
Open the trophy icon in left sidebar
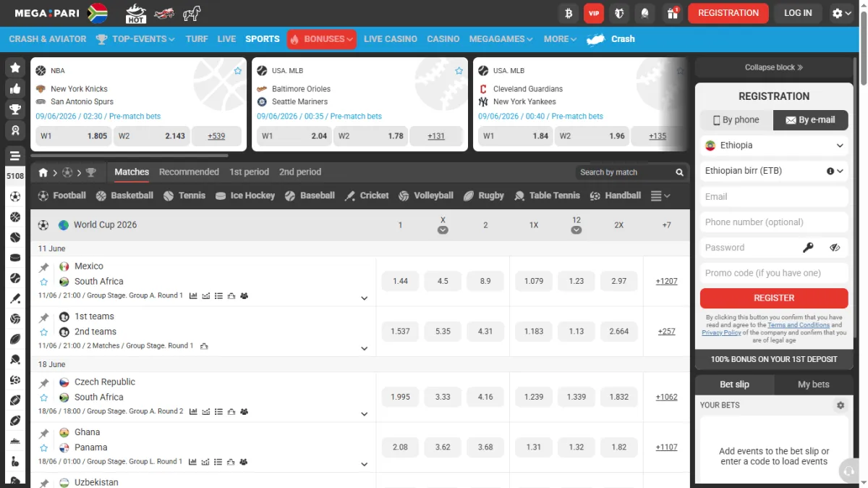15,110
